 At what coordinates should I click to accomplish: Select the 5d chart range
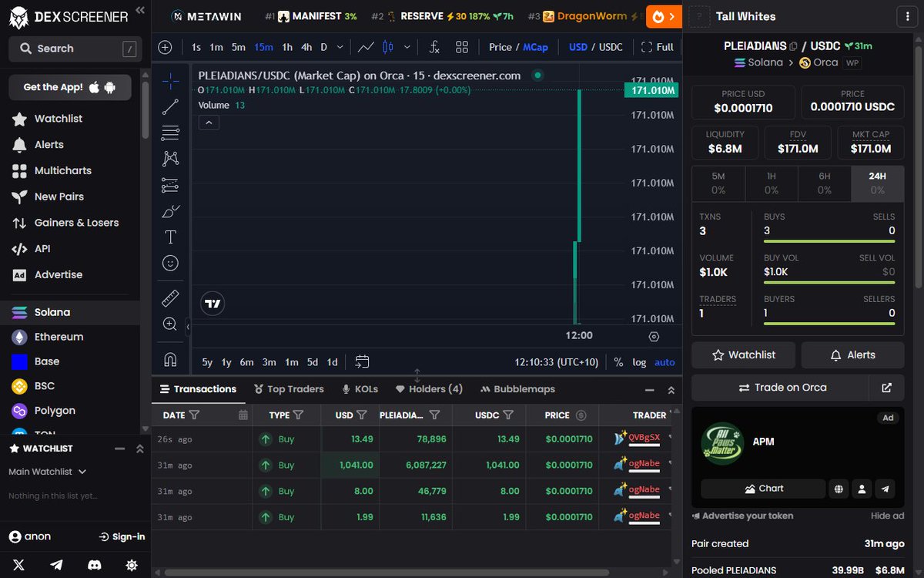click(x=312, y=362)
